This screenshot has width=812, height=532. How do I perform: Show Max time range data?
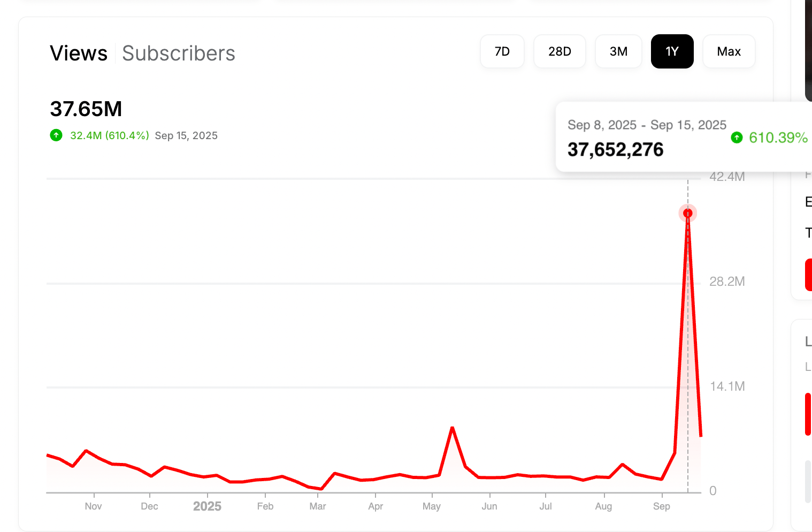point(729,51)
